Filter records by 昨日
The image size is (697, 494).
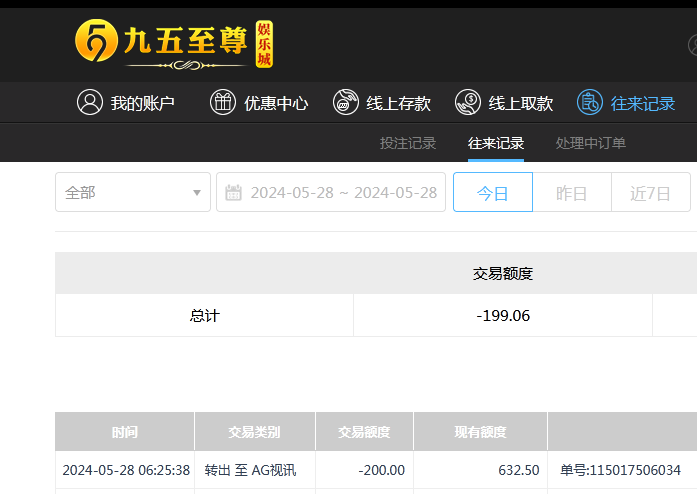click(x=572, y=192)
